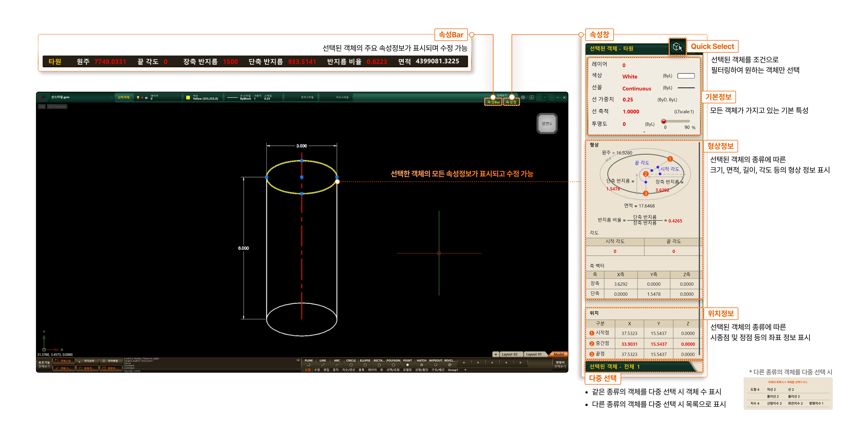Select the ARC drawing tool
The height and width of the screenshot is (437, 868).
coord(337,362)
